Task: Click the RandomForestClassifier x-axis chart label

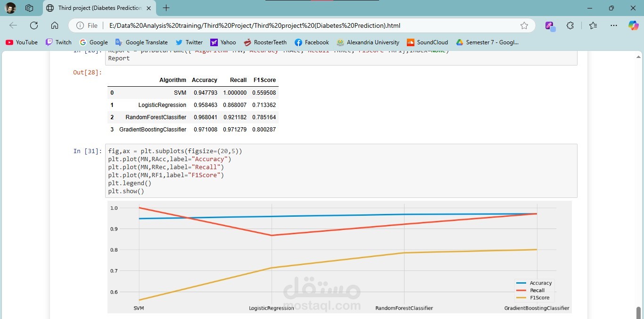Action: [404, 308]
